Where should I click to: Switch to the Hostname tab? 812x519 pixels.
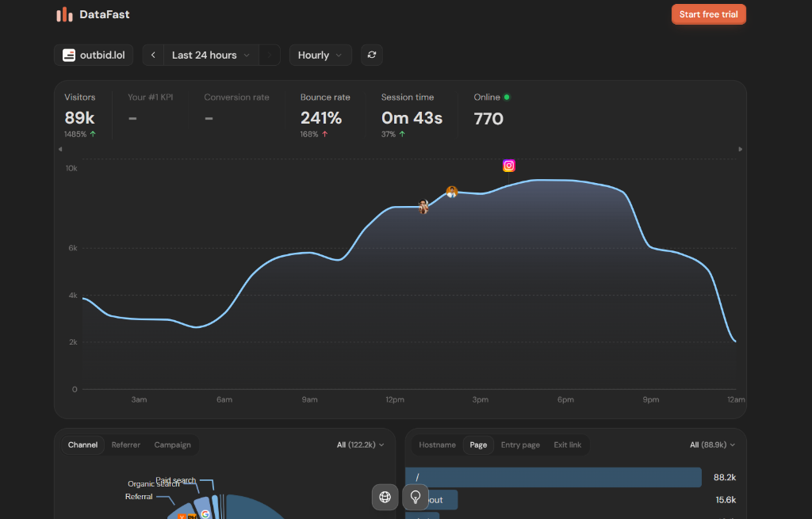(x=437, y=445)
